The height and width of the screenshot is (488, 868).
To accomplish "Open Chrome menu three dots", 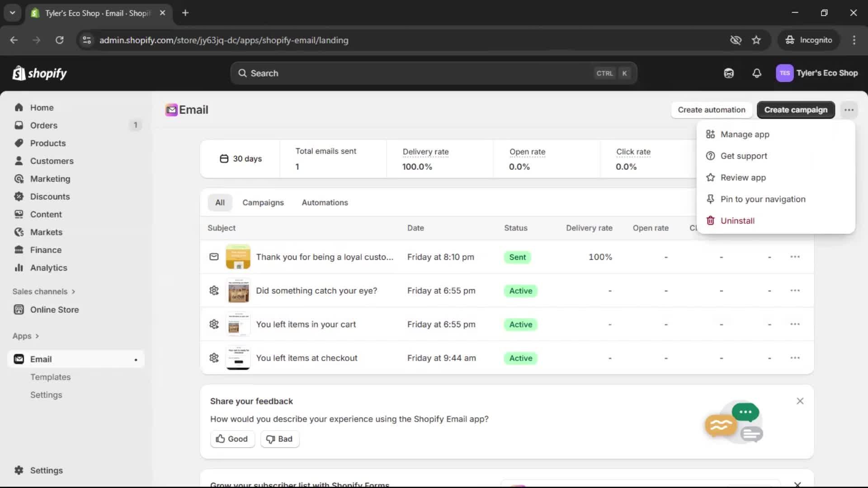I will click(854, 40).
